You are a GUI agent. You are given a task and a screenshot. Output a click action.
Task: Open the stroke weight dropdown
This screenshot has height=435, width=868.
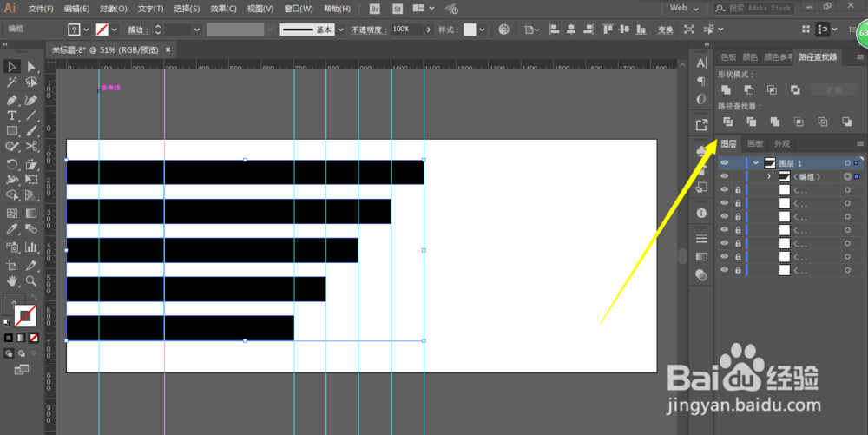click(197, 30)
